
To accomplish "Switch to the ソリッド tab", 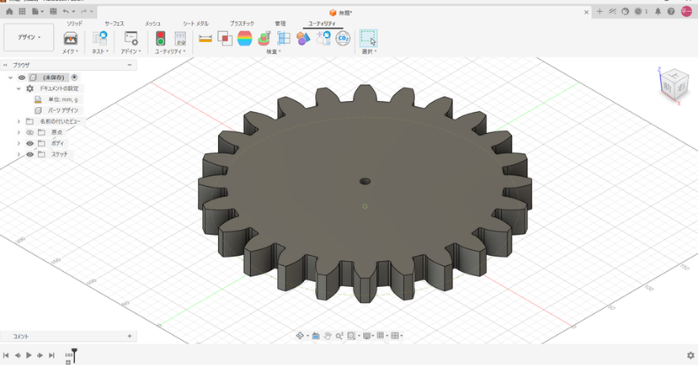I will point(74,24).
